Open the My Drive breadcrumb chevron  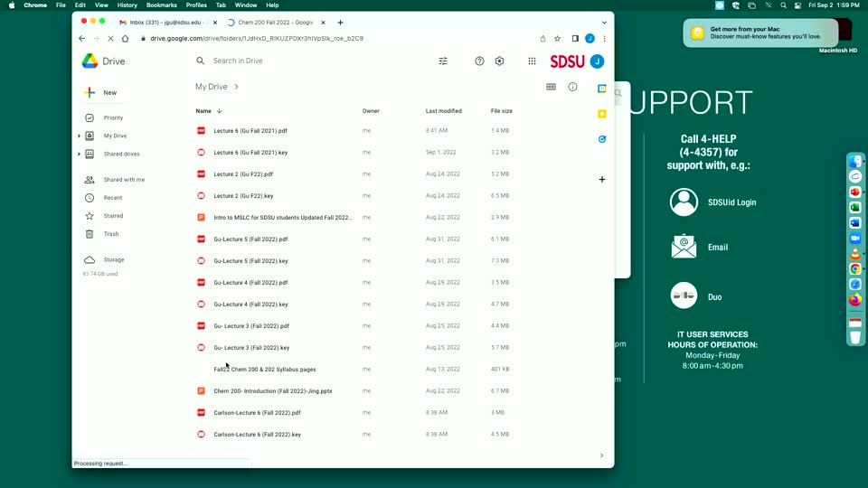tap(237, 87)
